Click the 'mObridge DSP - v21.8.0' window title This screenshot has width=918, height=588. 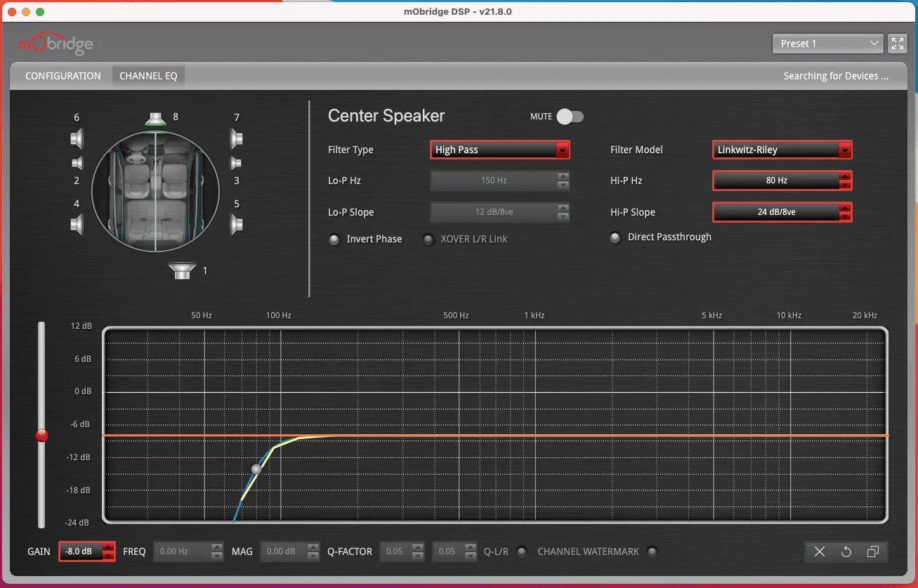point(459,11)
